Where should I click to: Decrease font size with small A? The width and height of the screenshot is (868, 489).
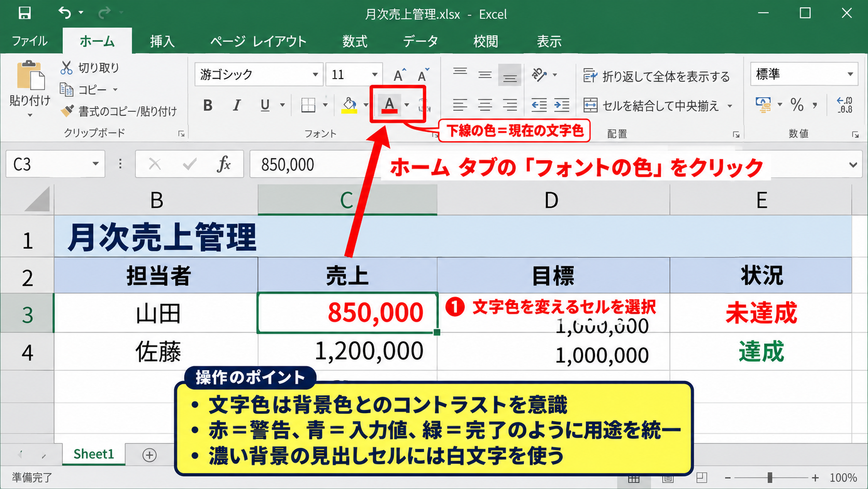tap(424, 75)
